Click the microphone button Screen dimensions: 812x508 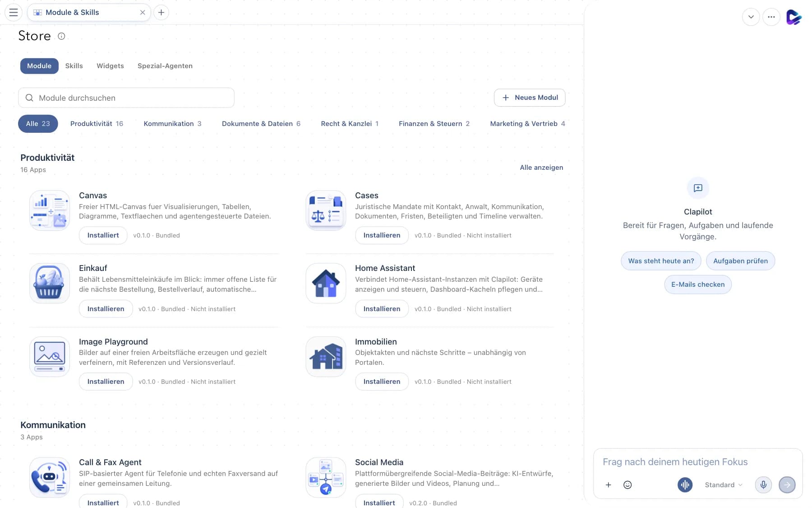(x=763, y=485)
